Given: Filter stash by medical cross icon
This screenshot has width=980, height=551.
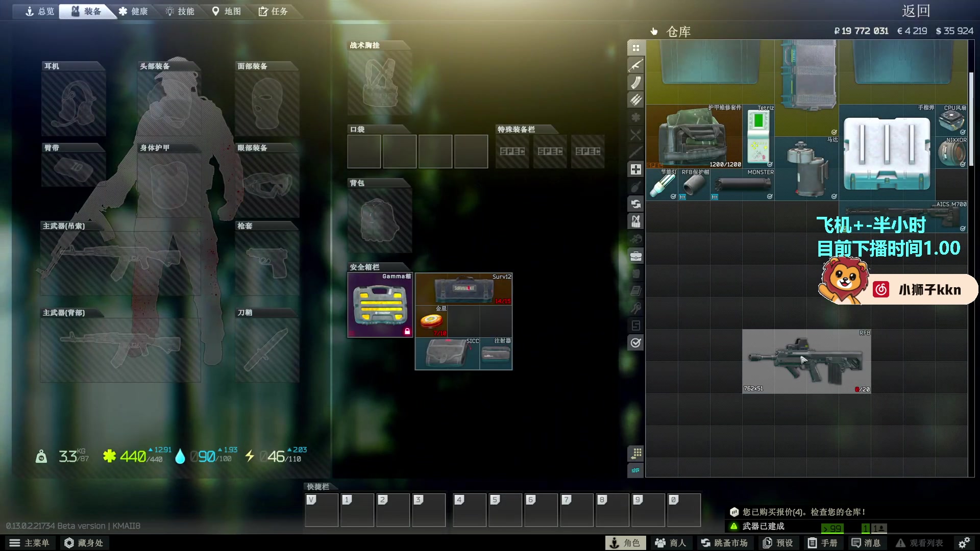Looking at the screenshot, I should pyautogui.click(x=635, y=169).
